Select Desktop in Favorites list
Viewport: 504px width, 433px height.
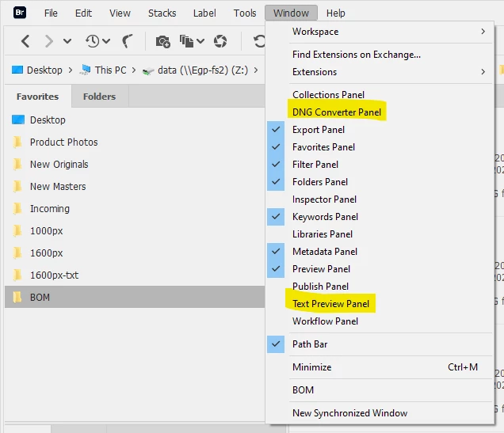pyautogui.click(x=135, y=120)
